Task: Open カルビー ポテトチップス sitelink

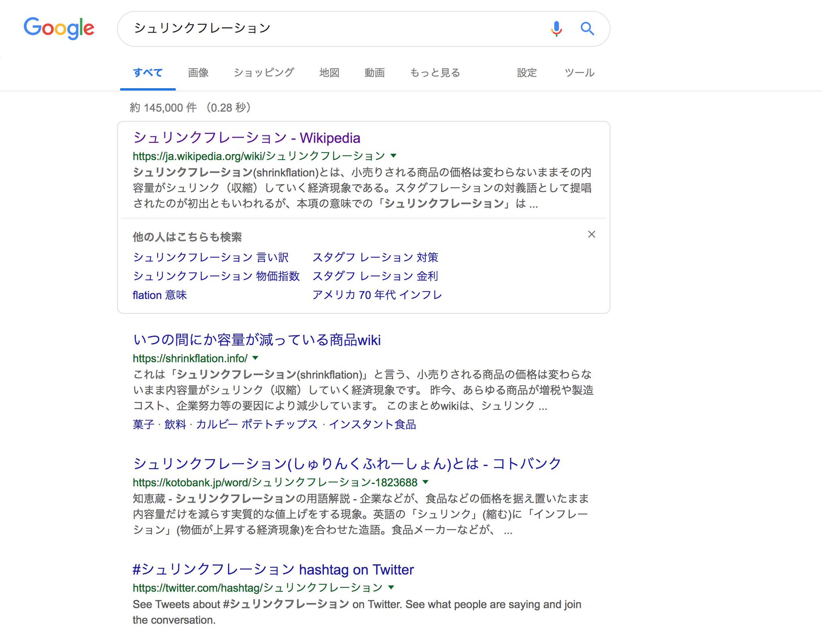Action: coord(257,424)
